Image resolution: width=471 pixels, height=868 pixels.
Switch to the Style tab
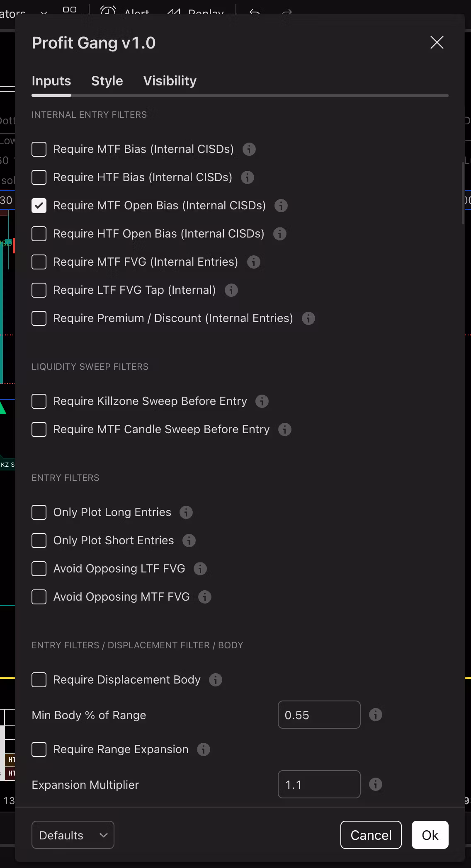click(107, 81)
